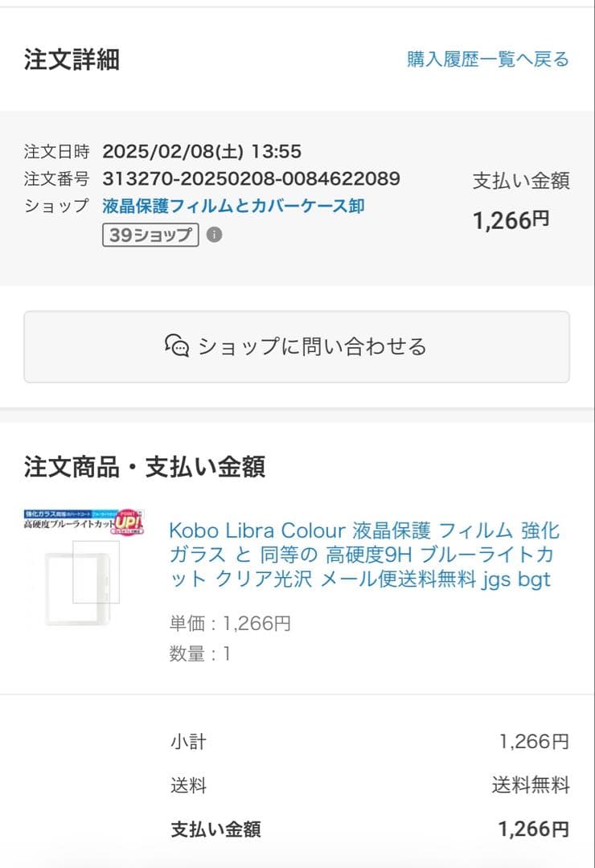Open the shop link 液晶保護フィルムとカバーケース卸
The height and width of the screenshot is (868, 595).
tap(235, 206)
